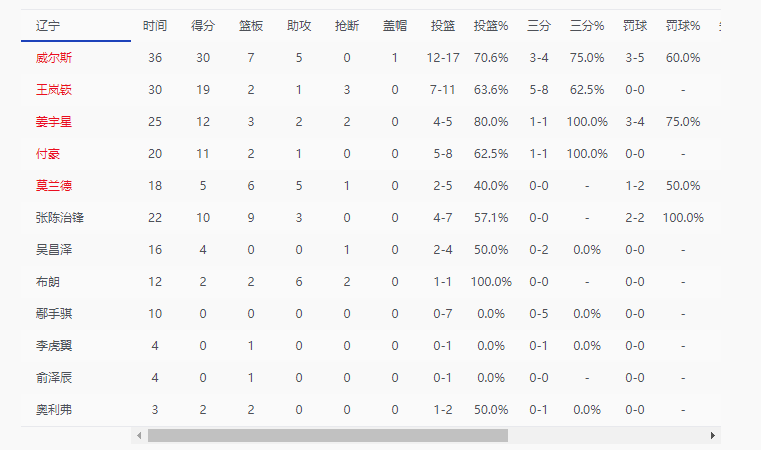Click player name 张陈治锋
This screenshot has width=761, height=450.
60,218
